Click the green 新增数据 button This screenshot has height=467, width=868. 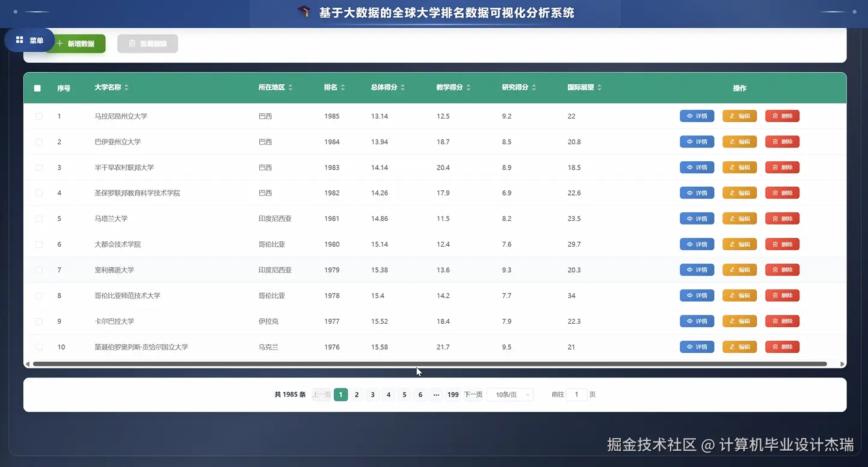tap(75, 43)
